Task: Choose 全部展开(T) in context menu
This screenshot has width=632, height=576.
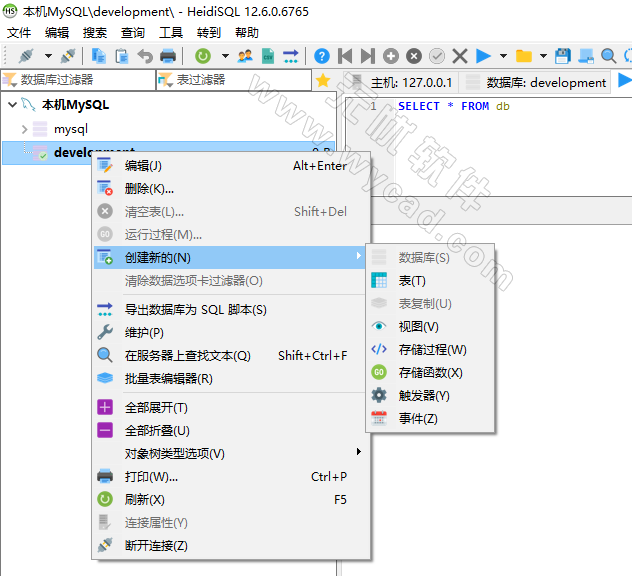Action: click(231, 408)
